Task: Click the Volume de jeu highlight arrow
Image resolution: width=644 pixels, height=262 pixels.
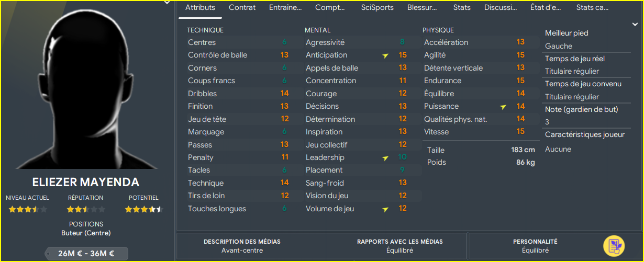Action: coord(385,209)
